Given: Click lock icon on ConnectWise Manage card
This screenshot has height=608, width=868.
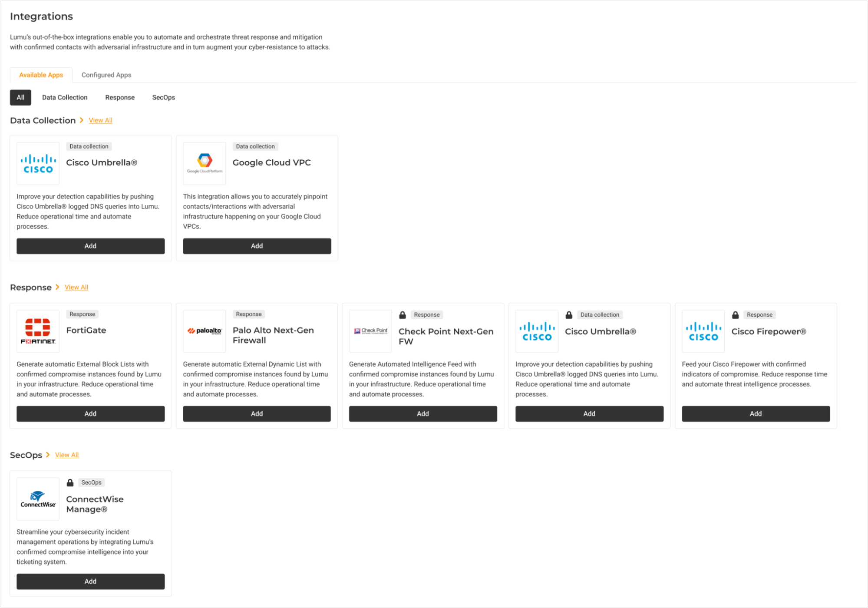Looking at the screenshot, I should [x=70, y=482].
